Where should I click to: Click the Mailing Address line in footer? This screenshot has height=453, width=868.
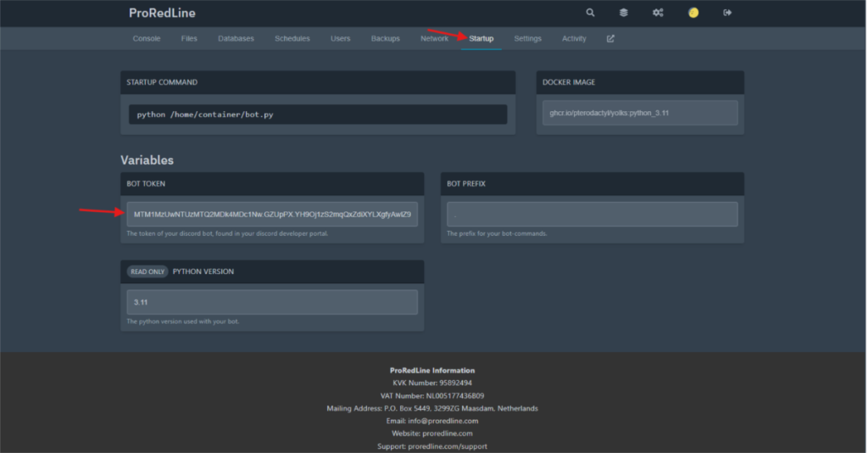tap(432, 408)
